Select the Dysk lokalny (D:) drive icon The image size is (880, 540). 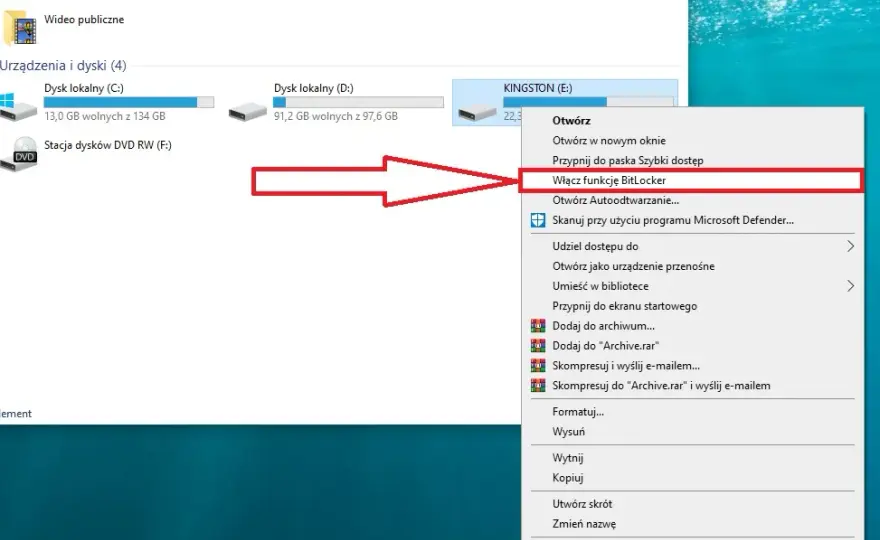pos(248,111)
